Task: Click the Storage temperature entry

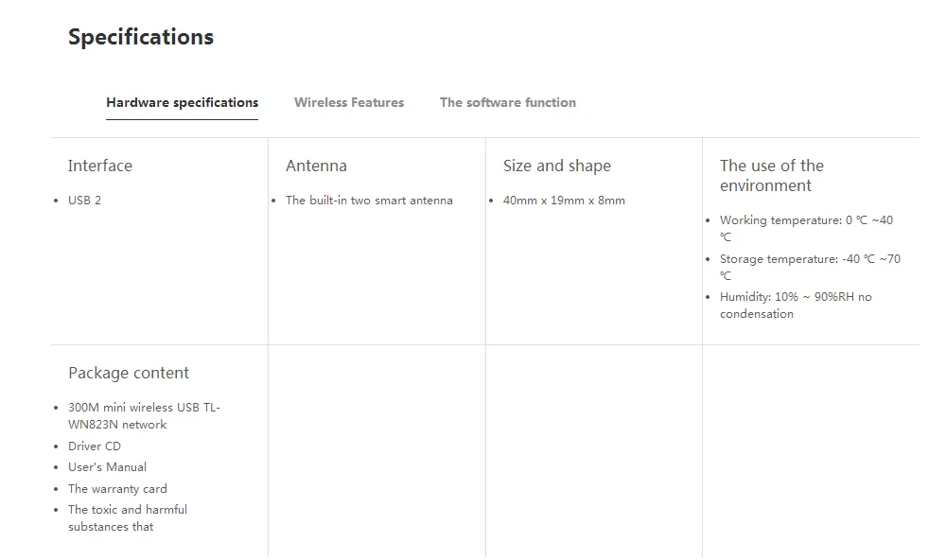Action: tap(811, 268)
